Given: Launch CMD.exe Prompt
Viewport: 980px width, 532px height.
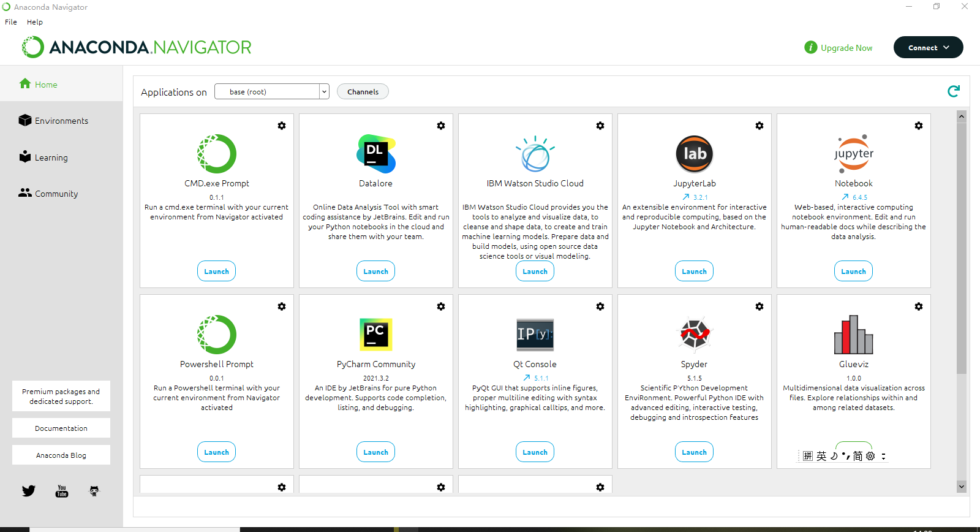Looking at the screenshot, I should tap(216, 272).
